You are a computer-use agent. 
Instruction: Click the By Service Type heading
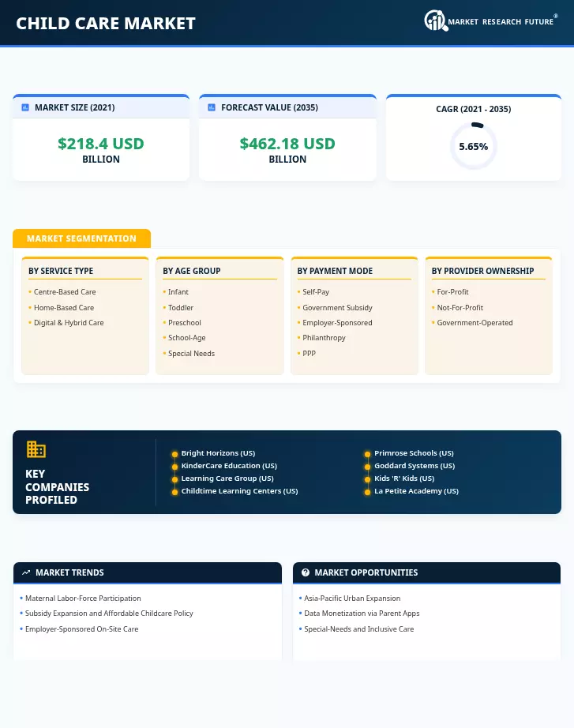point(61,271)
